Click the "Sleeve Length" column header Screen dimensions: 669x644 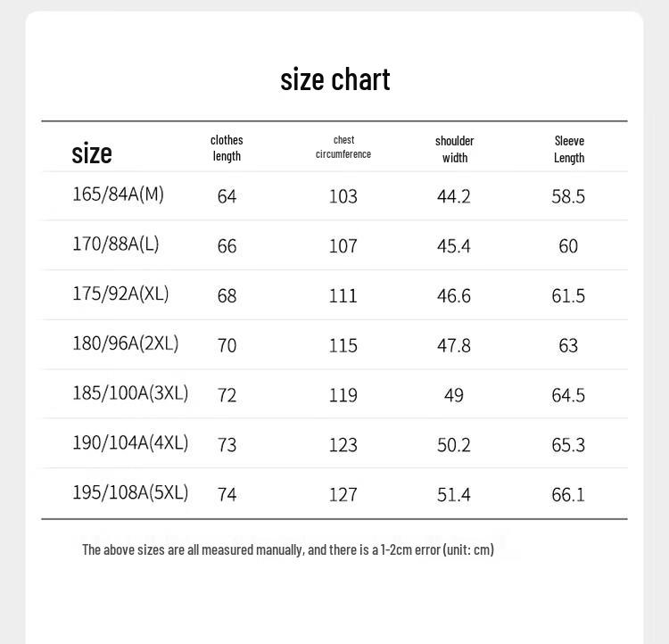coord(569,149)
